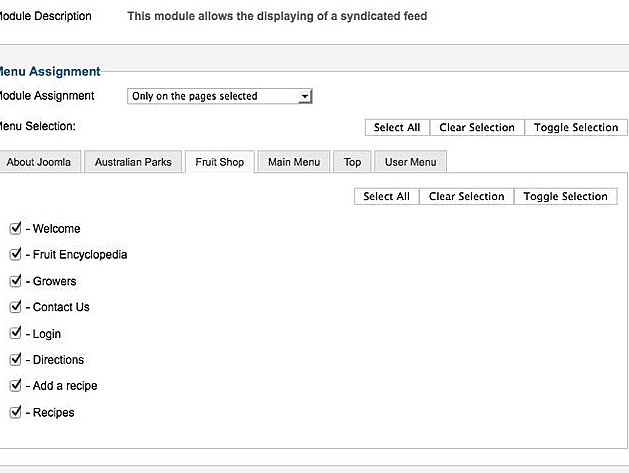The height and width of the screenshot is (473, 629).
Task: Open the Module Assignment dropdown
Action: pos(220,96)
